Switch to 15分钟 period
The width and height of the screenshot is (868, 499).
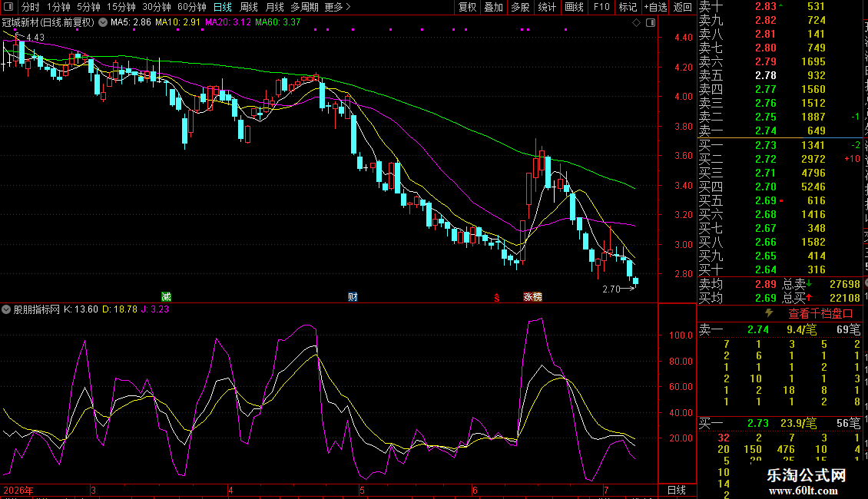pos(121,7)
